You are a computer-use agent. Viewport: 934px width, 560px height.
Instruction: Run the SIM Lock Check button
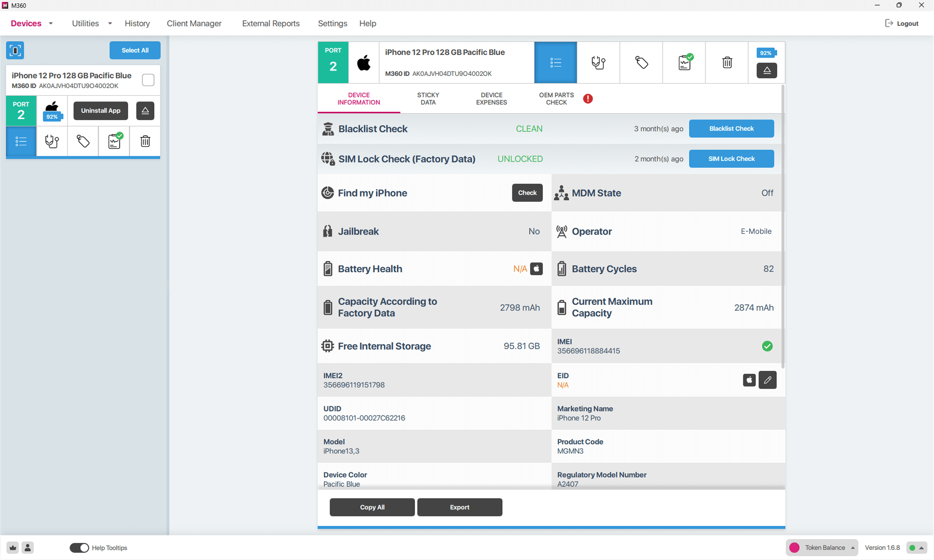[731, 159]
